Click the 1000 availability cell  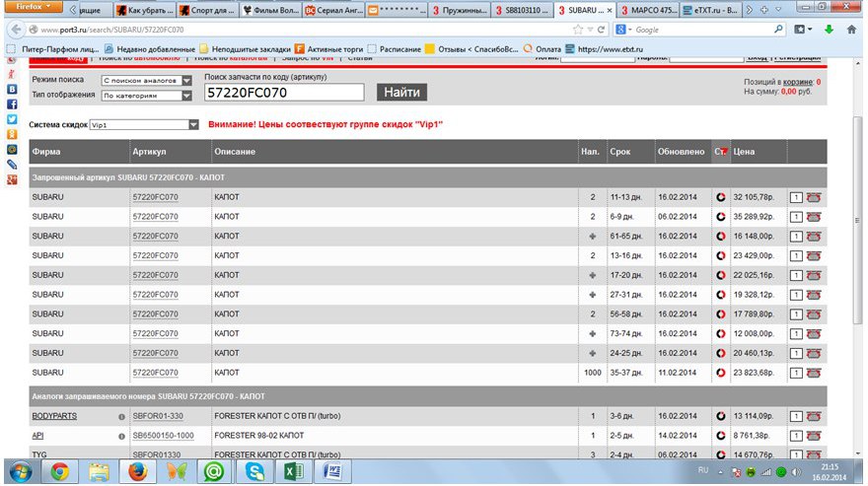click(593, 373)
